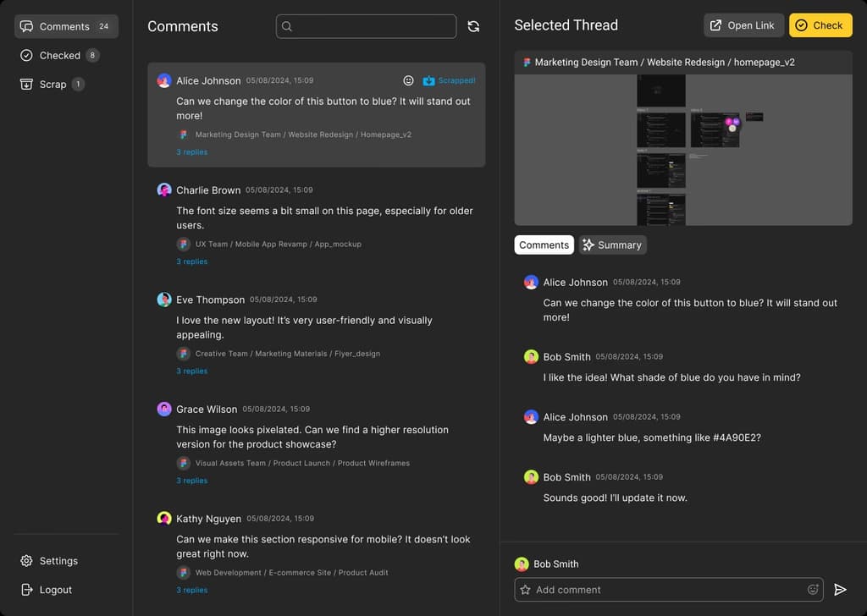
Task: Click Alice Johnson's avatar on first thread message
Action: pyautogui.click(x=531, y=283)
